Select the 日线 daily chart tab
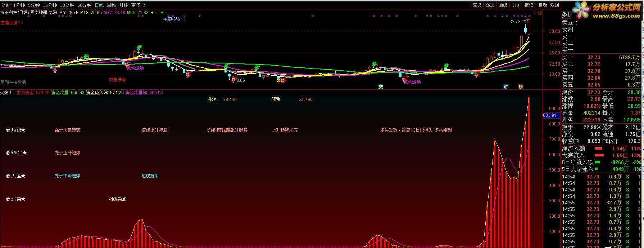 point(99,5)
